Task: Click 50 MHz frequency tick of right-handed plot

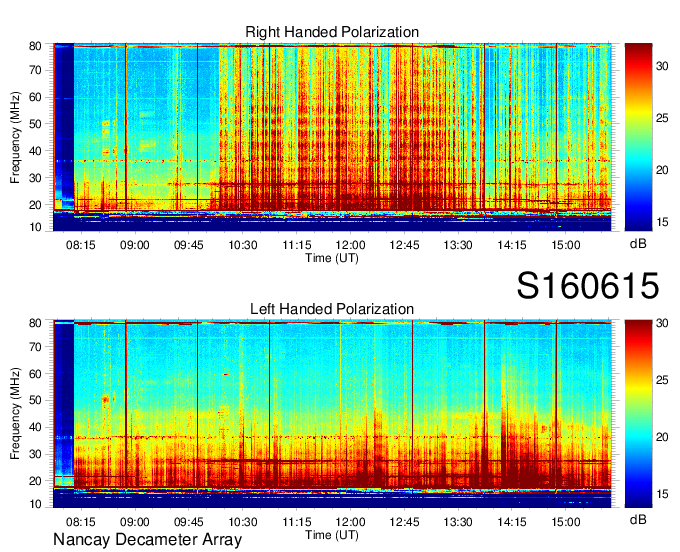Action: click(36, 124)
